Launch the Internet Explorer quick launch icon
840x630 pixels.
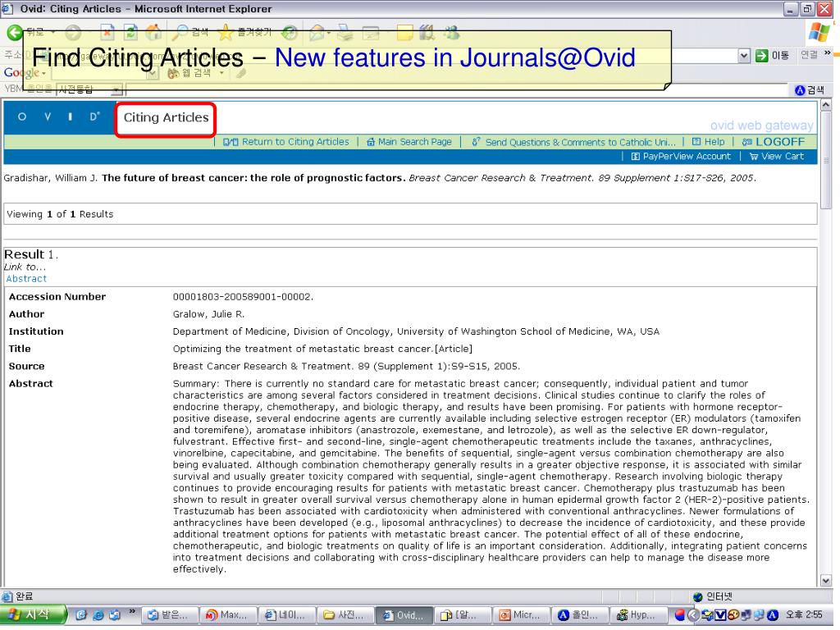pyautogui.click(x=98, y=615)
